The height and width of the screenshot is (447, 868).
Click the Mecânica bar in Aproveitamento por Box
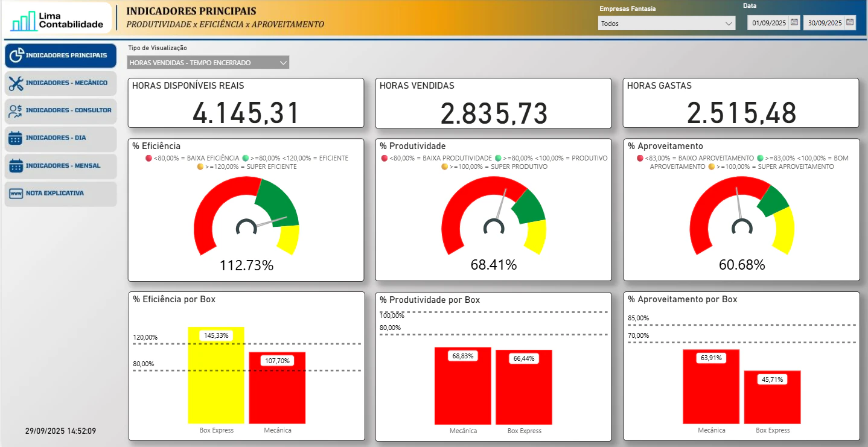pos(711,387)
